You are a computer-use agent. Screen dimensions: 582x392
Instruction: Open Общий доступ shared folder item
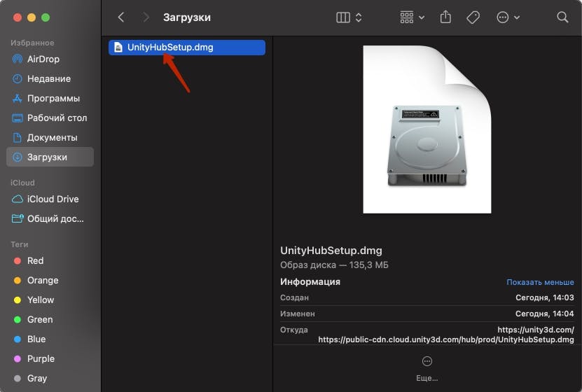pyautogui.click(x=50, y=219)
